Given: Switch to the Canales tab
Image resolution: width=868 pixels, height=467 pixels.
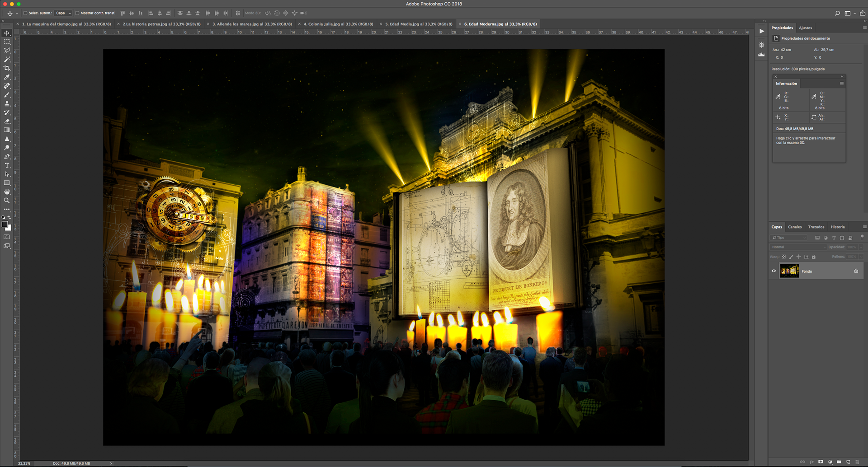Looking at the screenshot, I should pos(795,227).
